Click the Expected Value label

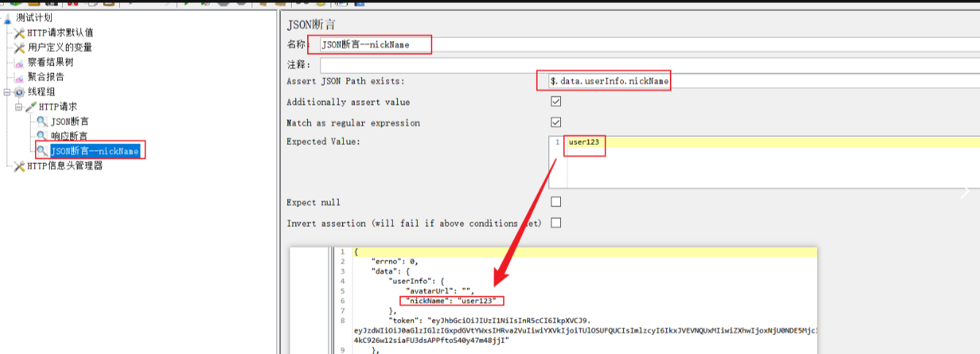click(323, 141)
